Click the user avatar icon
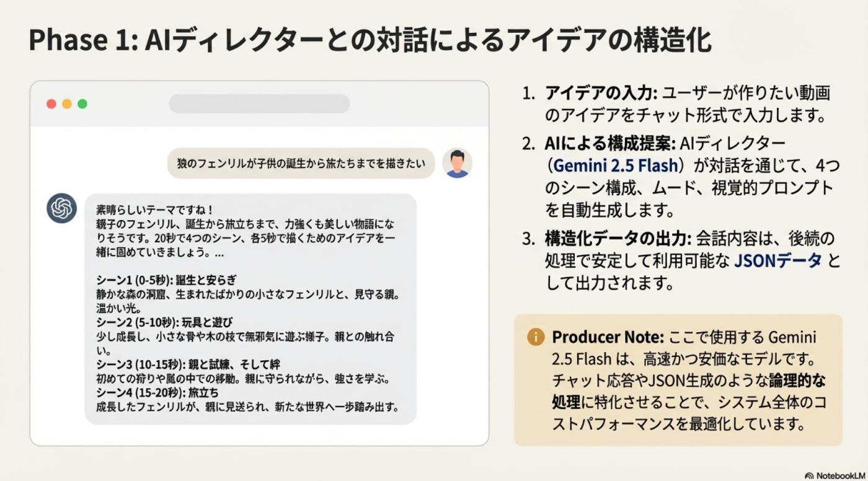The width and height of the screenshot is (868, 481). coord(457,163)
